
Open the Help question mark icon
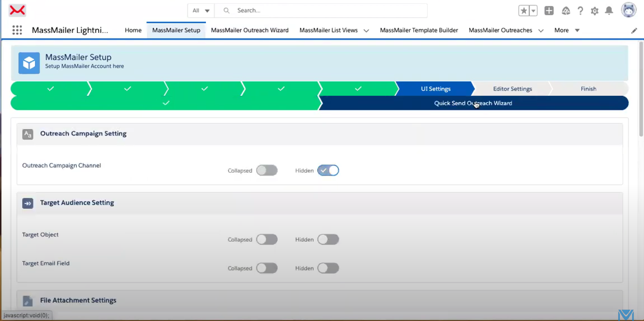(x=580, y=11)
